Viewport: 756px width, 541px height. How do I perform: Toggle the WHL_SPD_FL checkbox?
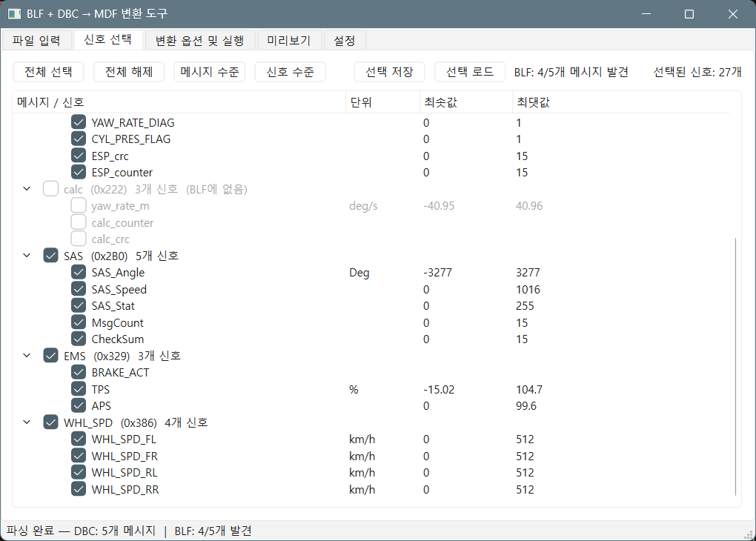pos(79,439)
